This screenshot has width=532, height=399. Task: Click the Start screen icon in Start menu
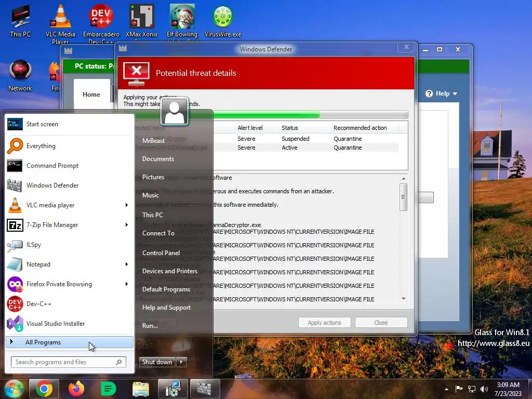pyautogui.click(x=15, y=124)
